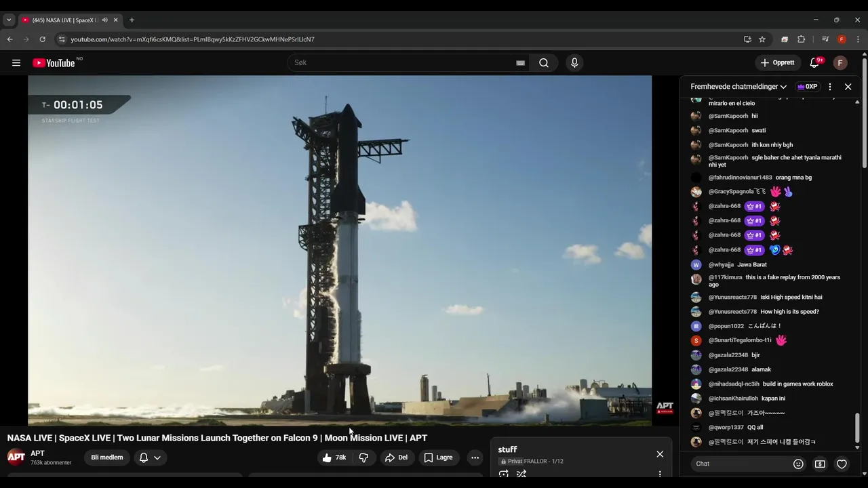Toggle loop playlist for stuff playlist
Viewport: 868px width, 488px height.
[x=503, y=474]
